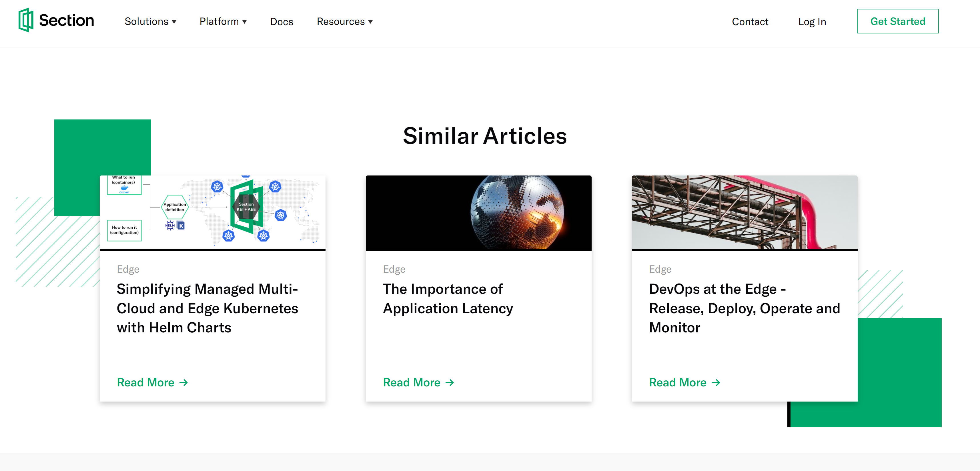Click Read More for the Application Latency article
Screen dimensions: 980x471
(412, 382)
